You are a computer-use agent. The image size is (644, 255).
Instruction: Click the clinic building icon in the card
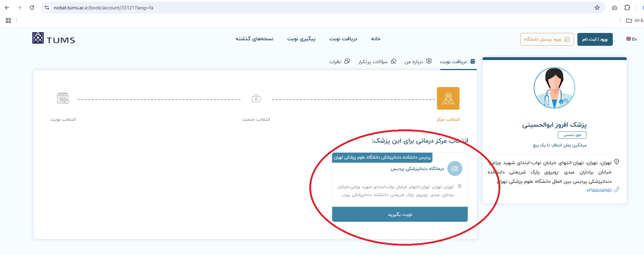454,169
